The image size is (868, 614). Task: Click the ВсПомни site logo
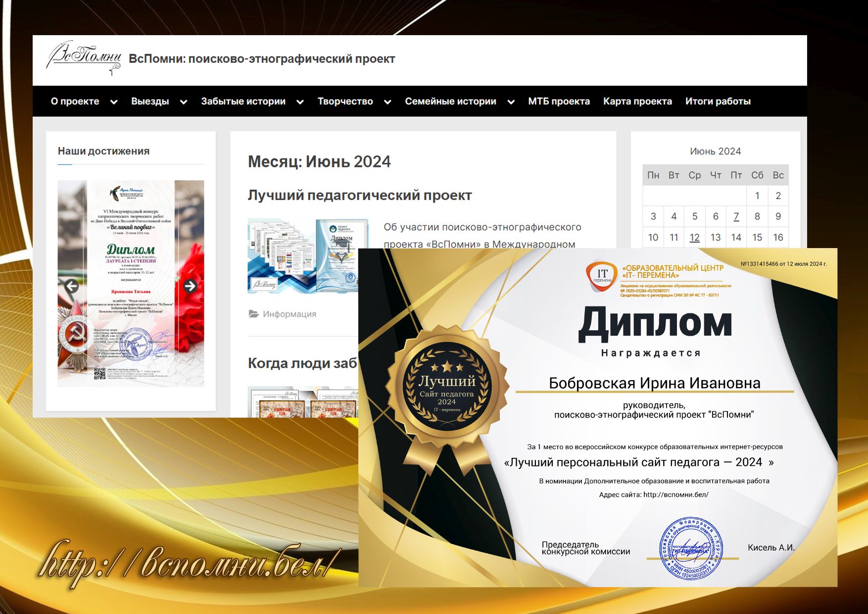click(x=84, y=58)
